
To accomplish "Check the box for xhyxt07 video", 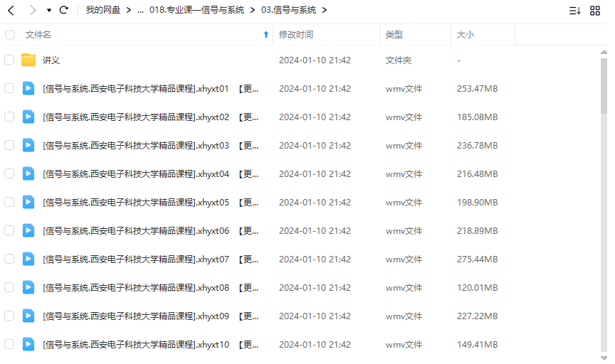I will [x=9, y=259].
